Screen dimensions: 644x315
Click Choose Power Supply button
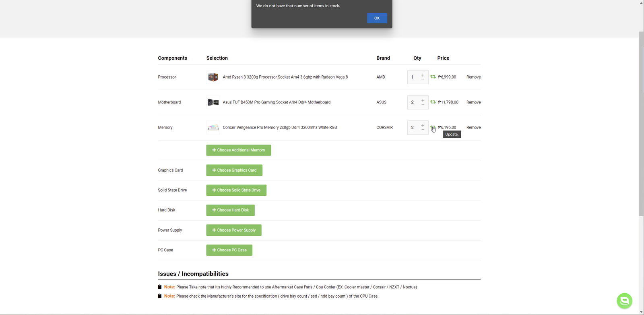tap(234, 230)
